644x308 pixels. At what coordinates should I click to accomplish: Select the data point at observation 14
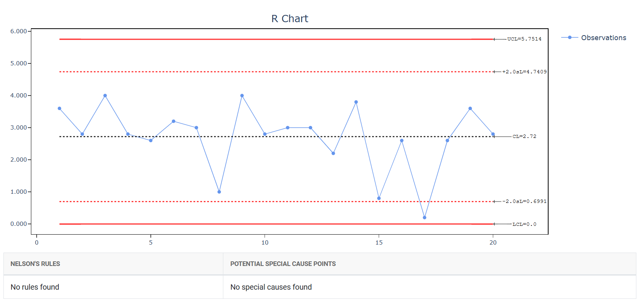(x=356, y=102)
